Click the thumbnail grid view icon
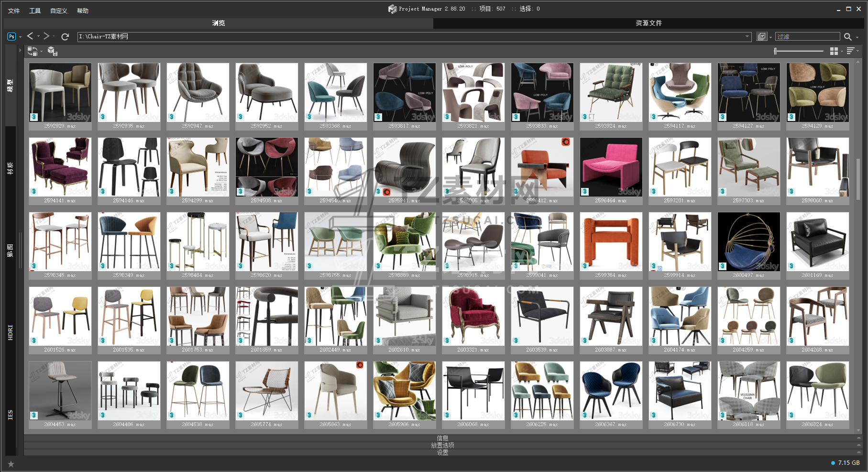868x472 pixels. 834,51
